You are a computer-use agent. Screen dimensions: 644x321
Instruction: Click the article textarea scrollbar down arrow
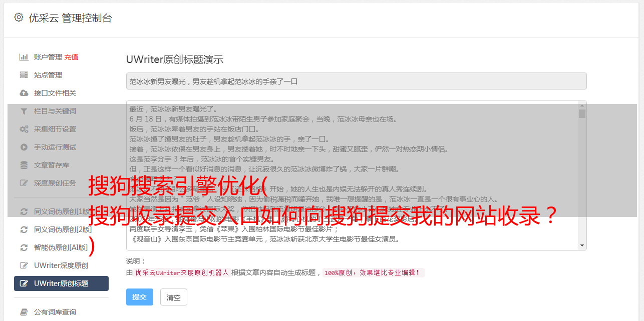(x=582, y=245)
